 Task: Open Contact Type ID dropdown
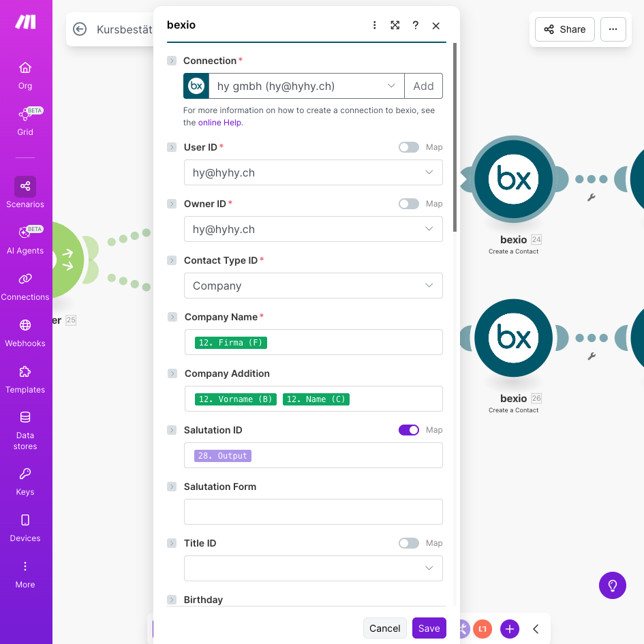click(x=313, y=286)
